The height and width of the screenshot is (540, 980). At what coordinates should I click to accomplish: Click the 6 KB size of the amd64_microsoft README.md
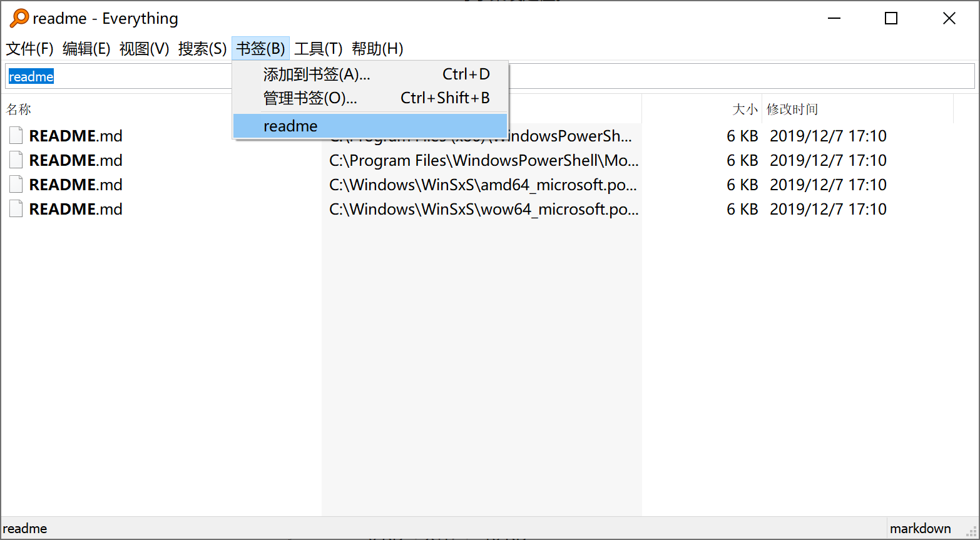[742, 185]
